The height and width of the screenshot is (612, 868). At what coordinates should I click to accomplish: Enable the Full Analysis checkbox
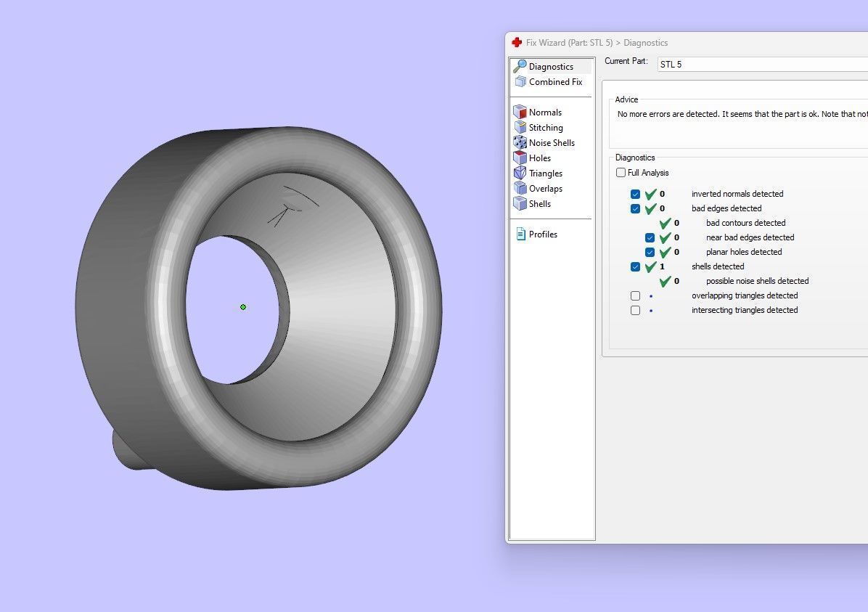[x=621, y=172]
